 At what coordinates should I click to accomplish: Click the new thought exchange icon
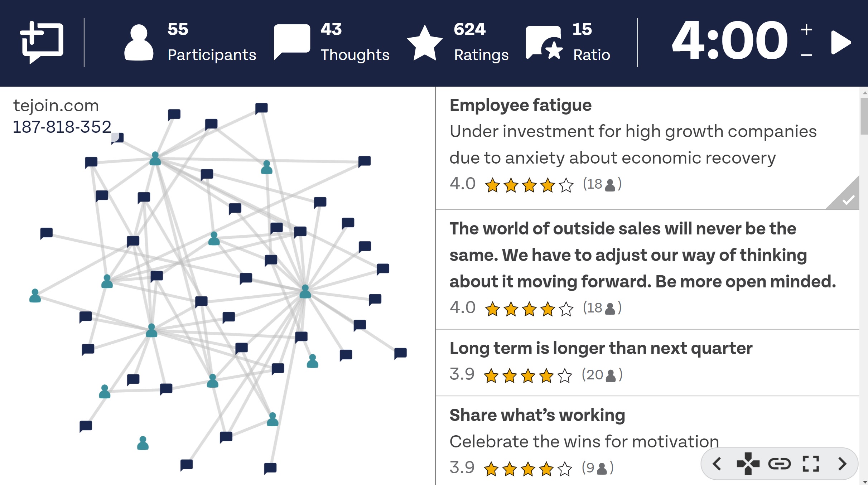click(42, 42)
